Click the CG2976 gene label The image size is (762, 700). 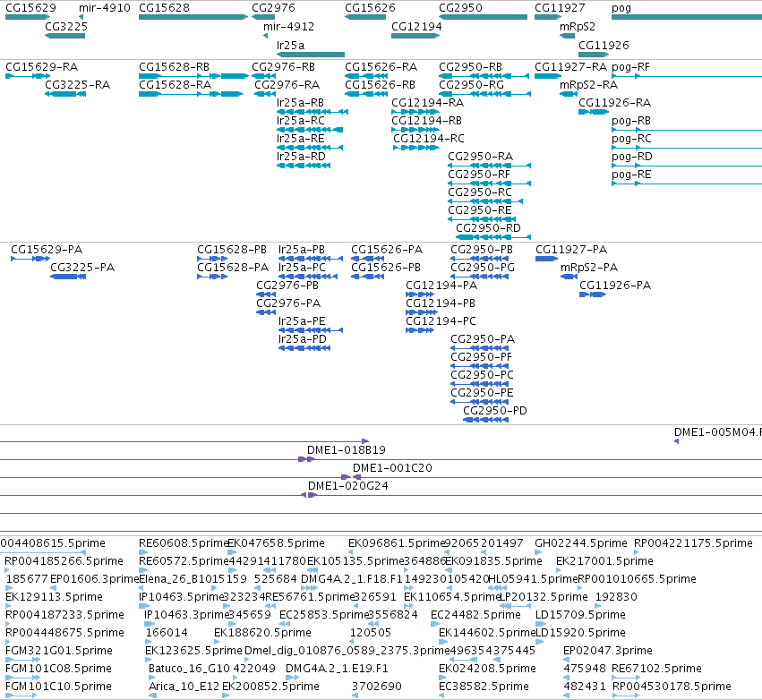coord(273,8)
